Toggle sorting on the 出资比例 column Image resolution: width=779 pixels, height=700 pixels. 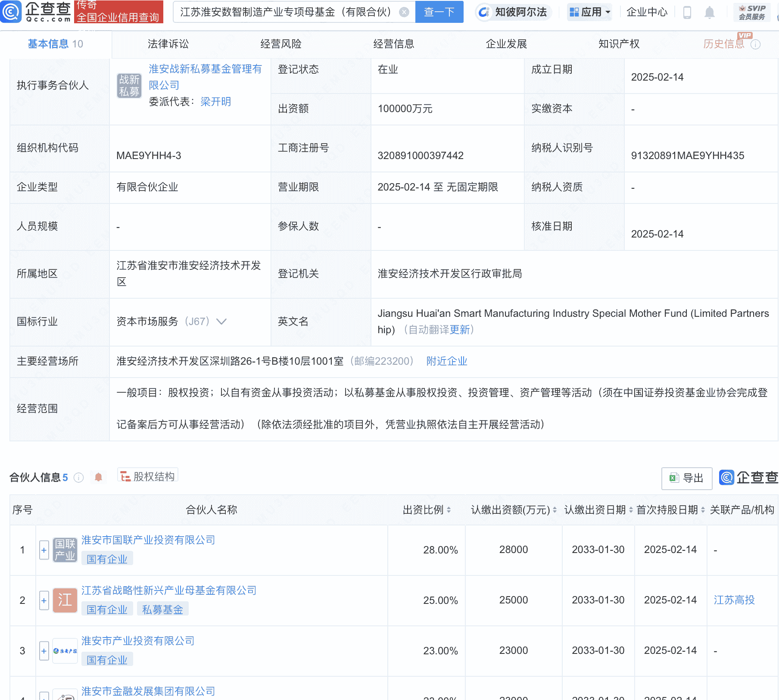449,509
